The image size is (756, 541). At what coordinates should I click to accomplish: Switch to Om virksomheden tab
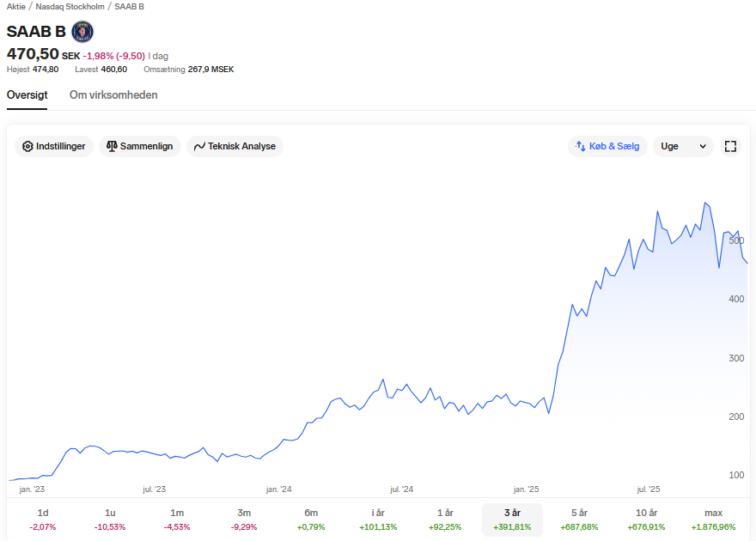click(x=113, y=95)
